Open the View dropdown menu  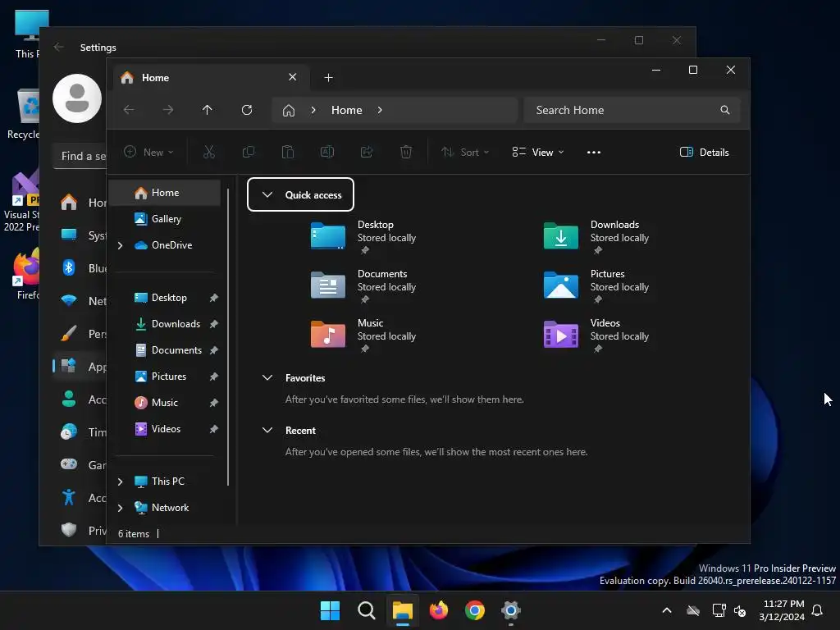(x=538, y=152)
